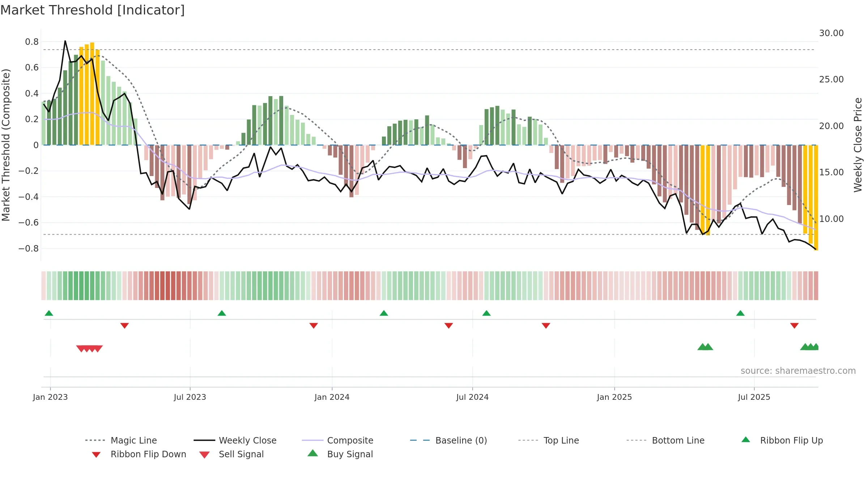Viewport: 868px width, 488px height.
Task: Click the Ribbon Flip Up marker at Jan 2023
Action: point(49,313)
